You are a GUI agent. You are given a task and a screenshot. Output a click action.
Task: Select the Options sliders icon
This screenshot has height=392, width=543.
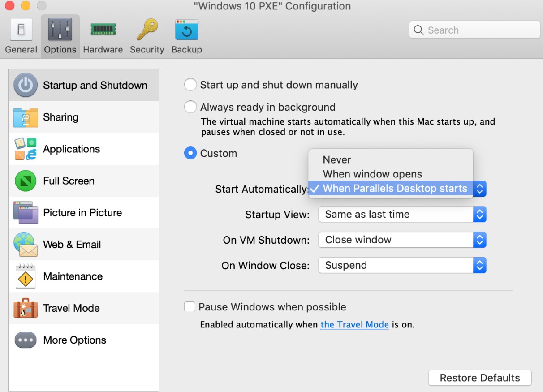coord(60,30)
